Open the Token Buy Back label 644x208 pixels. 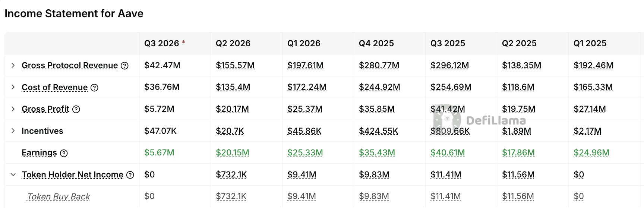[59, 196]
